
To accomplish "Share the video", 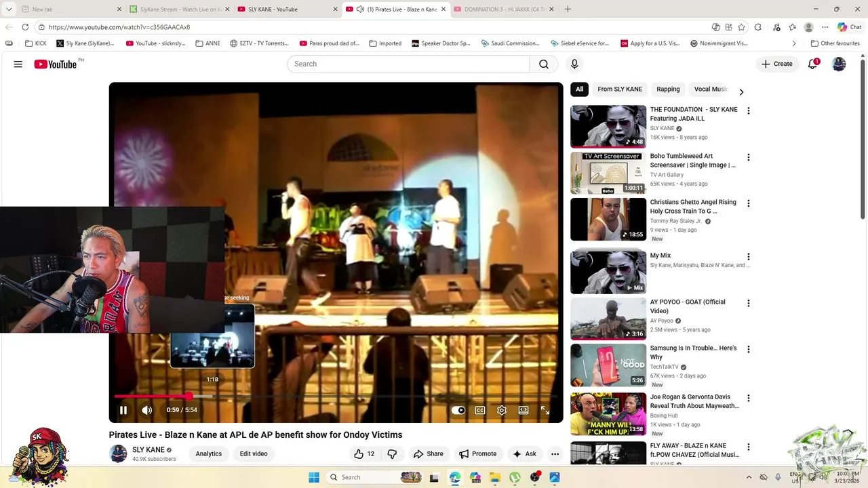I will click(428, 454).
